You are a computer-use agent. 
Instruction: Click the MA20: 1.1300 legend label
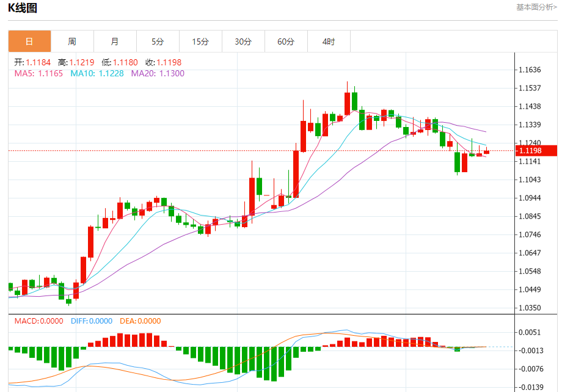pos(158,73)
